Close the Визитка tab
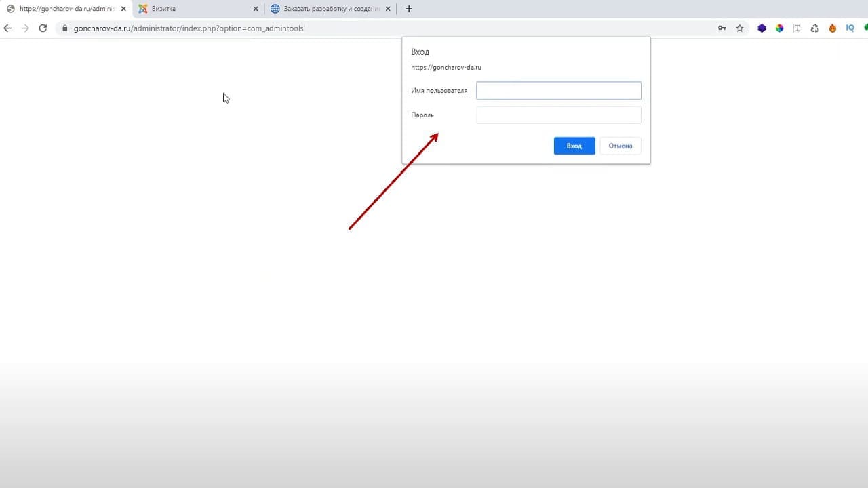Viewport: 868px width, 488px height. tap(256, 9)
